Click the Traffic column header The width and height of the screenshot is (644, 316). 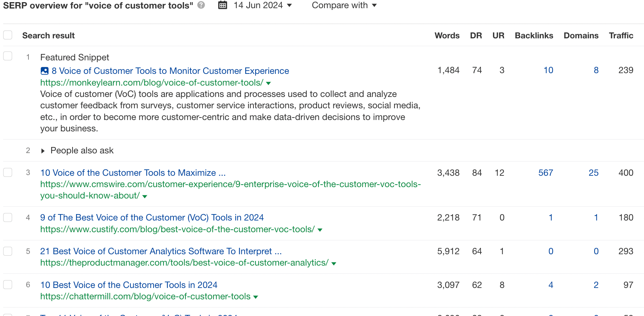click(x=621, y=36)
